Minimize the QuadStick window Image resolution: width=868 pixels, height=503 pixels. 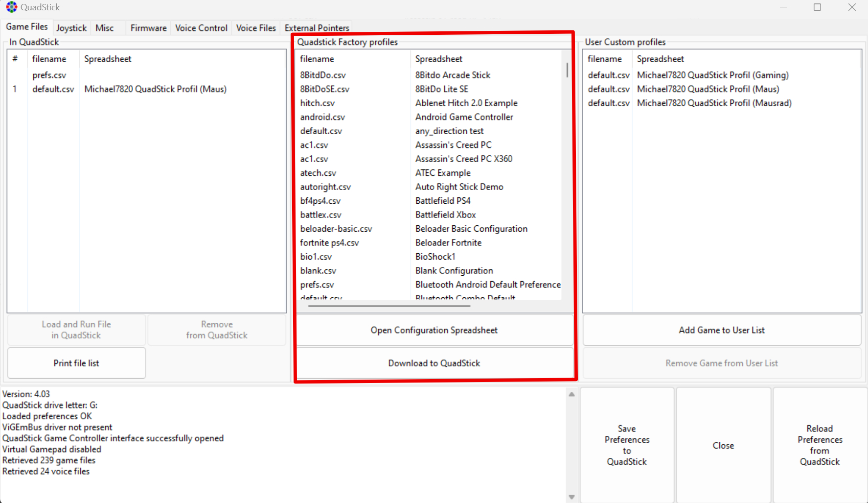pyautogui.click(x=783, y=7)
